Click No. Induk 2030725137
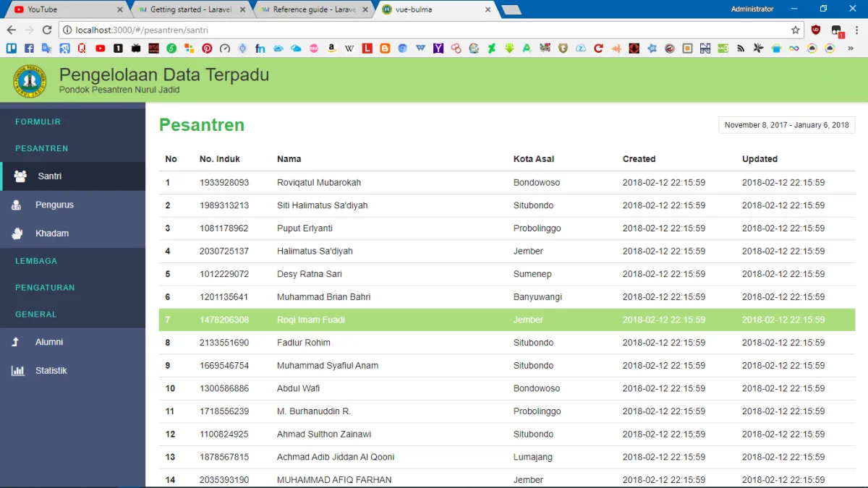Screen dimensions: 868x488 coord(224,252)
